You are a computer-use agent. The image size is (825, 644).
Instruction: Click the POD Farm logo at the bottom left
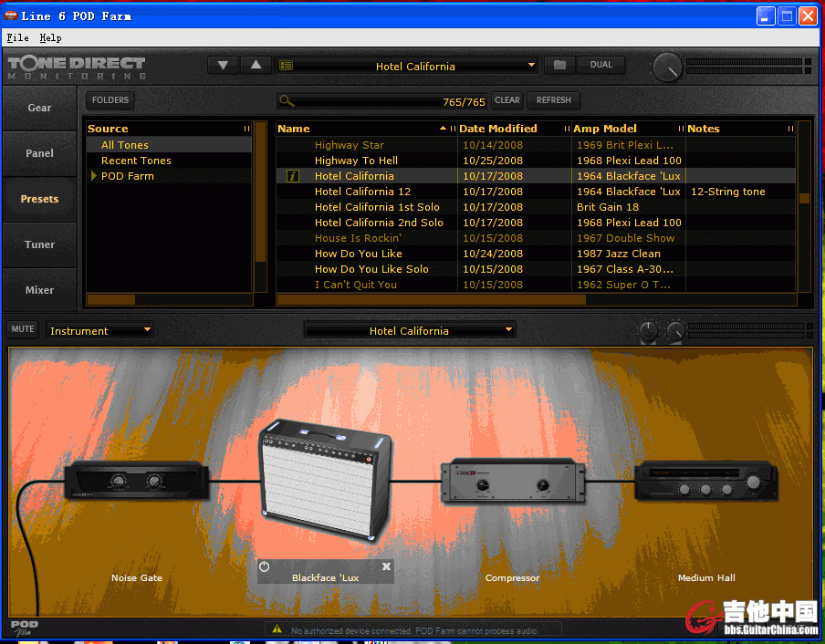click(x=24, y=628)
